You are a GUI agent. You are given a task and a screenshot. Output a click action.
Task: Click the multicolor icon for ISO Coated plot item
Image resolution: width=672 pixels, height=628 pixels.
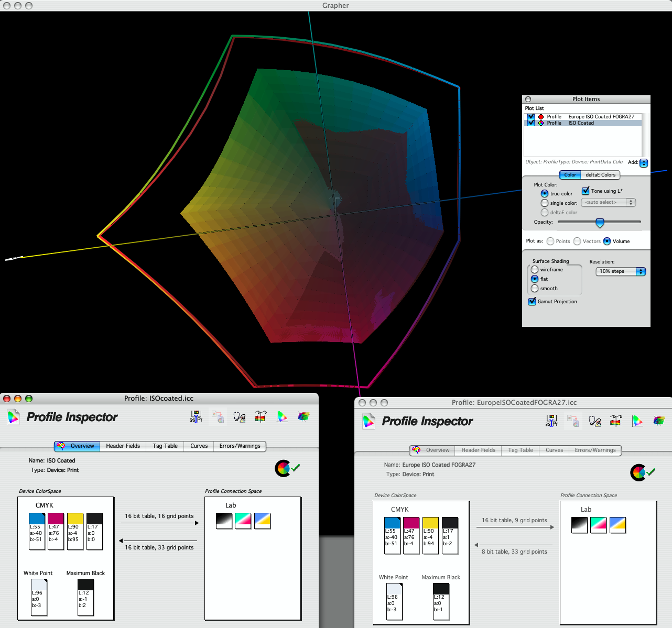coord(541,123)
